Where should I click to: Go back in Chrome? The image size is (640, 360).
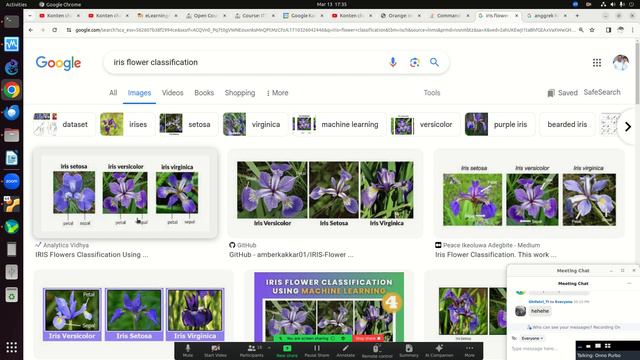click(31, 30)
